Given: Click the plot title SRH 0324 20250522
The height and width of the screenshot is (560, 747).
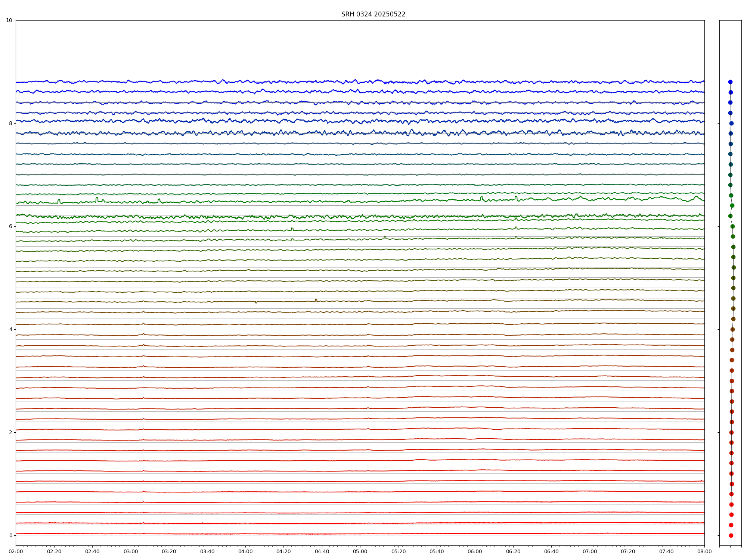Looking at the screenshot, I should pyautogui.click(x=373, y=14).
